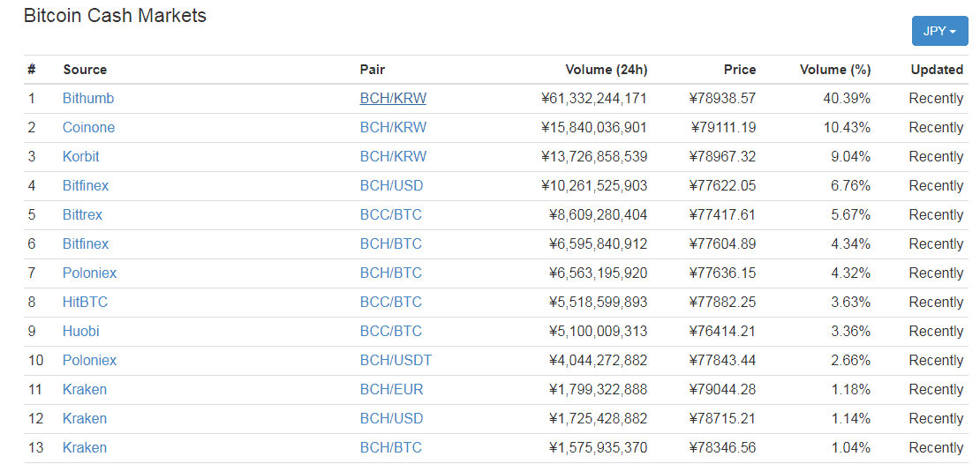
Task: Click the Updated column header
Action: click(x=937, y=70)
